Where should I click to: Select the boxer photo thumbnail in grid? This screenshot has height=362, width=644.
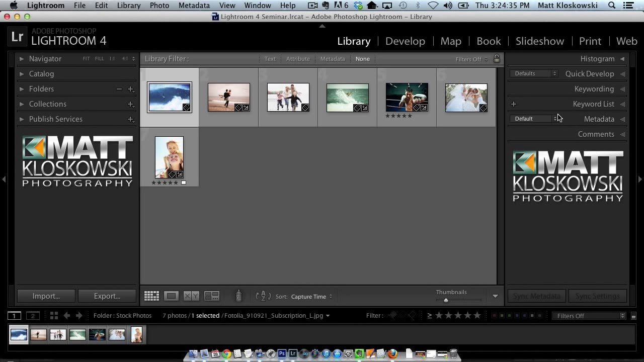coord(407,98)
